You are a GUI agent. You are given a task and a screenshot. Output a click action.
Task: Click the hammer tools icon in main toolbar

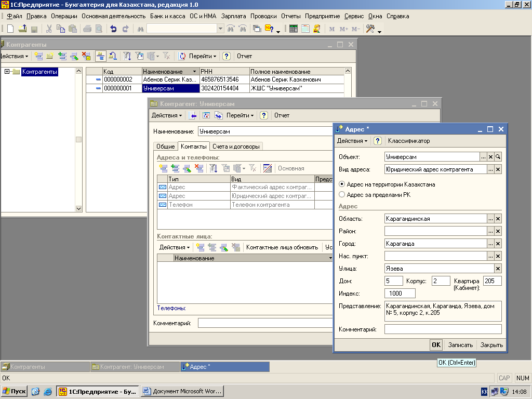pos(370,29)
